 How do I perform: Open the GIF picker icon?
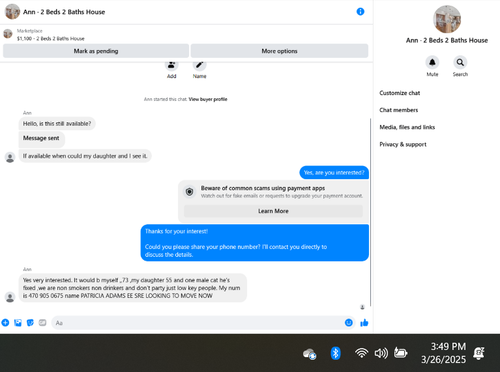[42, 323]
